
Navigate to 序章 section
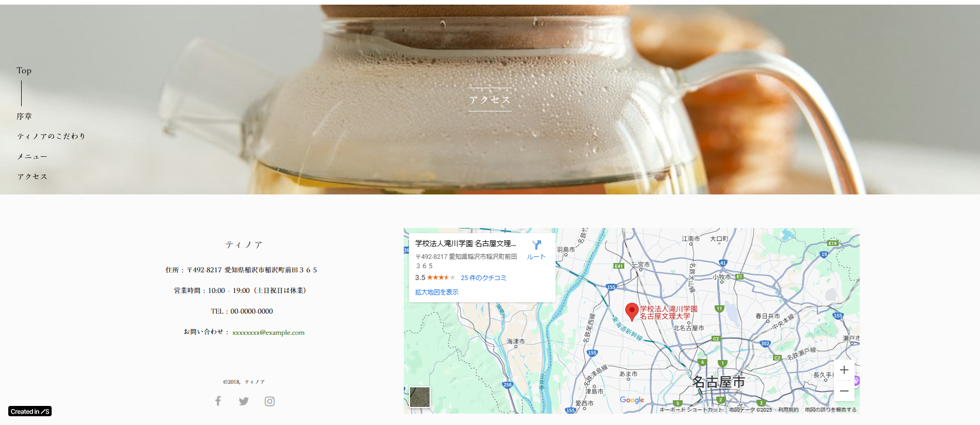[x=24, y=117]
